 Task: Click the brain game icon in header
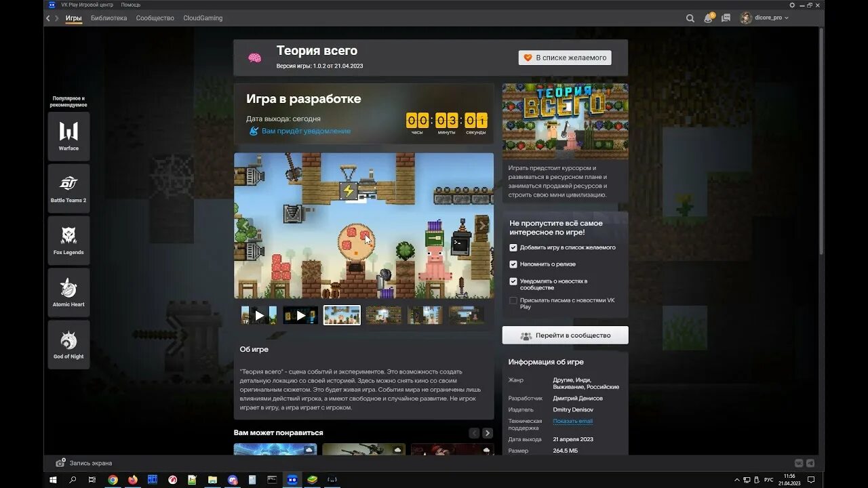(254, 58)
